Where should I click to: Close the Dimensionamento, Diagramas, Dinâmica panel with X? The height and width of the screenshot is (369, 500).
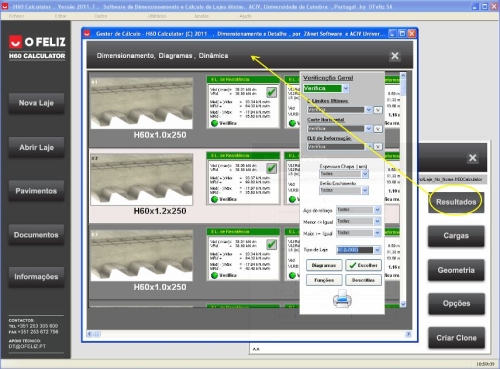[395, 56]
